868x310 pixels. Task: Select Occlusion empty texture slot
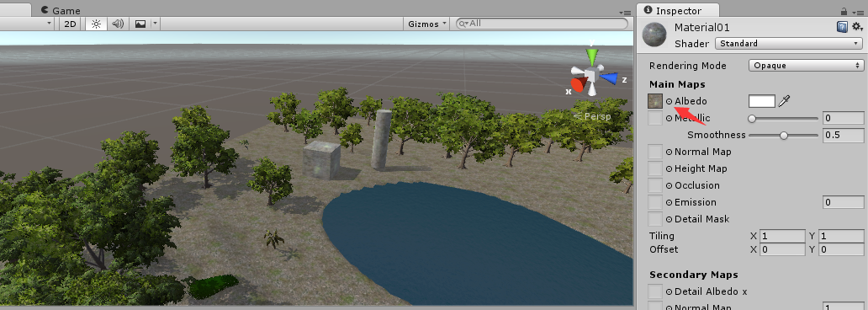click(655, 186)
